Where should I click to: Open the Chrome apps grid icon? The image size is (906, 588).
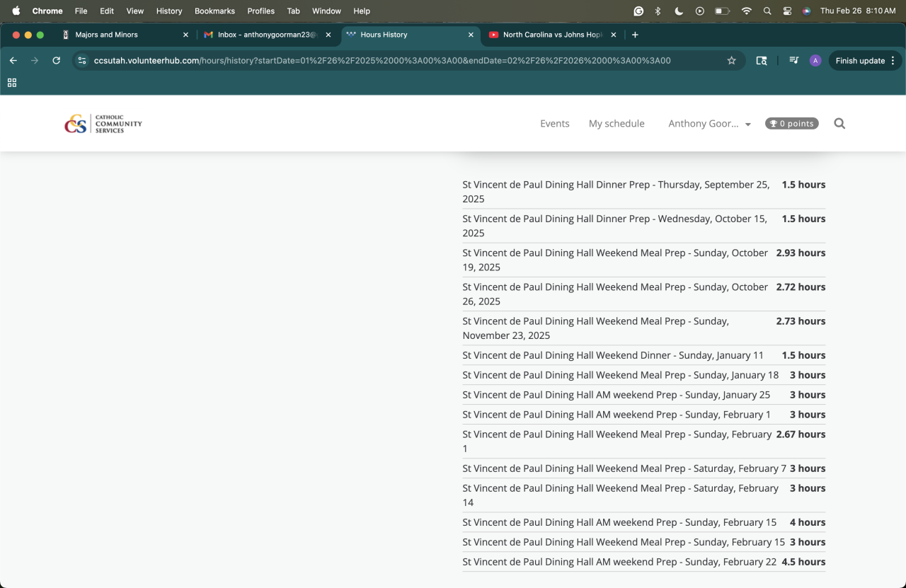pos(12,83)
